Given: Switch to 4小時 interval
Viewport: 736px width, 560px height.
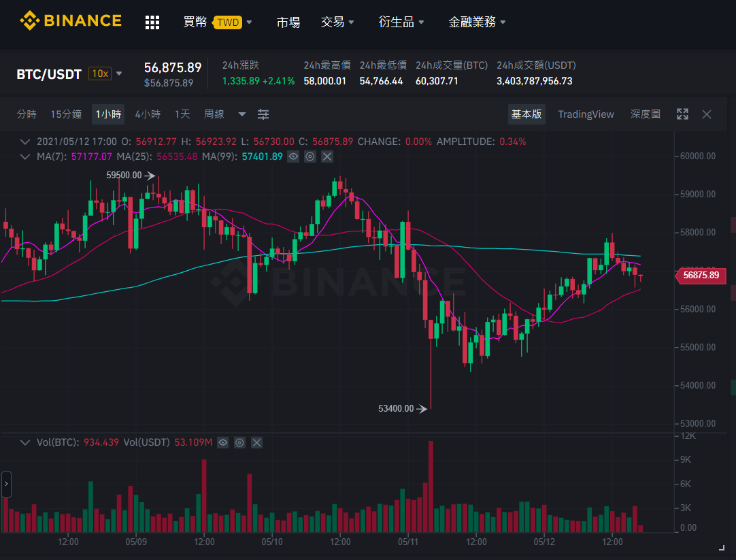Looking at the screenshot, I should pyautogui.click(x=148, y=114).
